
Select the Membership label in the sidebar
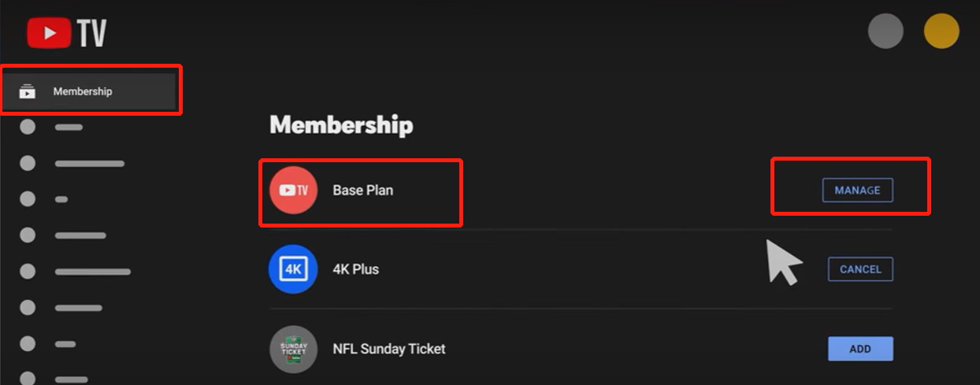pyautogui.click(x=83, y=91)
